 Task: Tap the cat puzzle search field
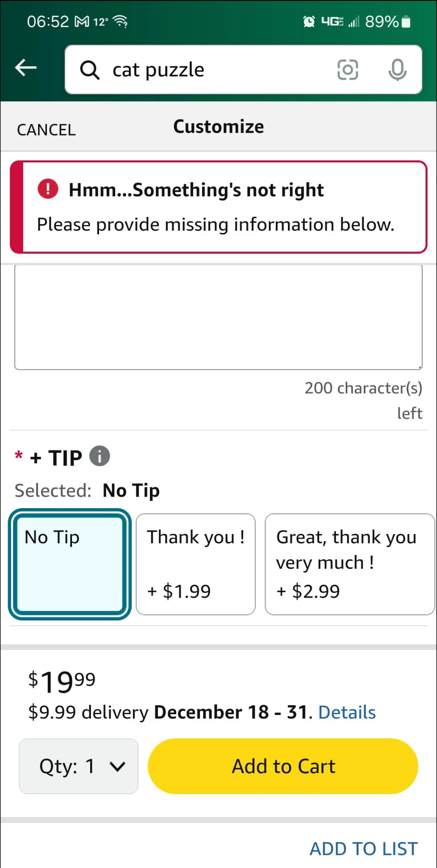tap(178, 69)
